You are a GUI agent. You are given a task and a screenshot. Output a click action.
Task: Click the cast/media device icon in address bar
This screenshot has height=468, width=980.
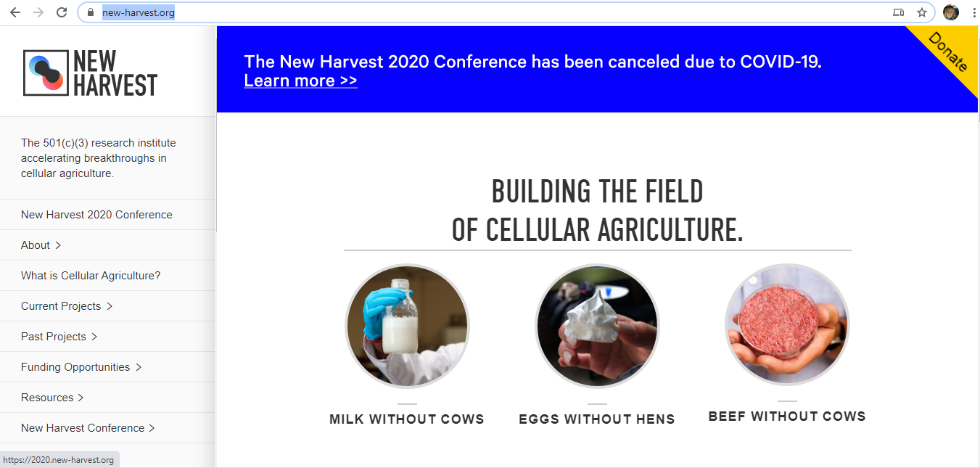[899, 12]
